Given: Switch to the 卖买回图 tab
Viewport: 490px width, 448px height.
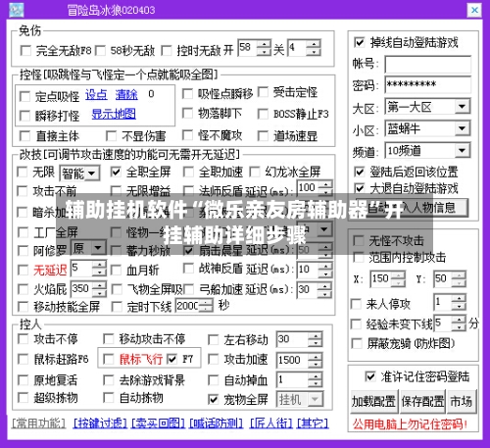Looking at the screenshot, I should pos(158,423).
